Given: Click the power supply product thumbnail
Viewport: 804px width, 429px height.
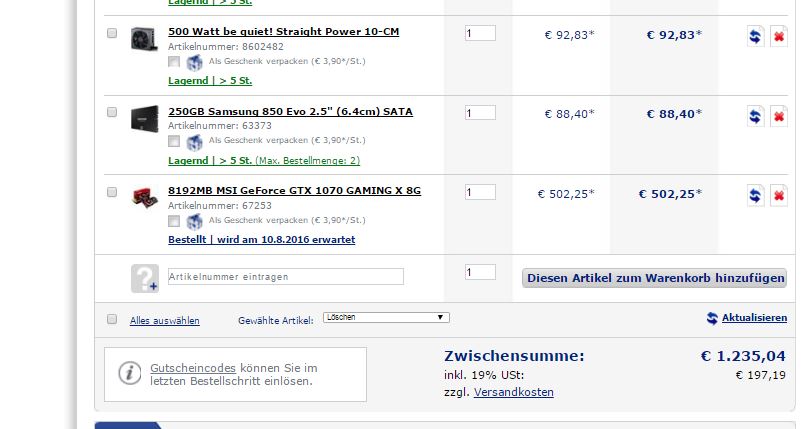Looking at the screenshot, I should pos(144,39).
